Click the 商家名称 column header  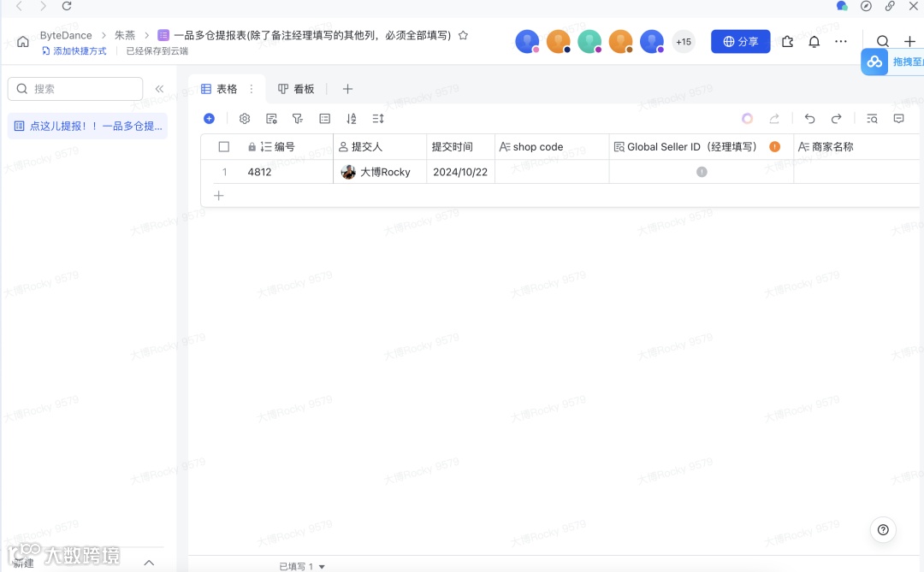pos(857,147)
